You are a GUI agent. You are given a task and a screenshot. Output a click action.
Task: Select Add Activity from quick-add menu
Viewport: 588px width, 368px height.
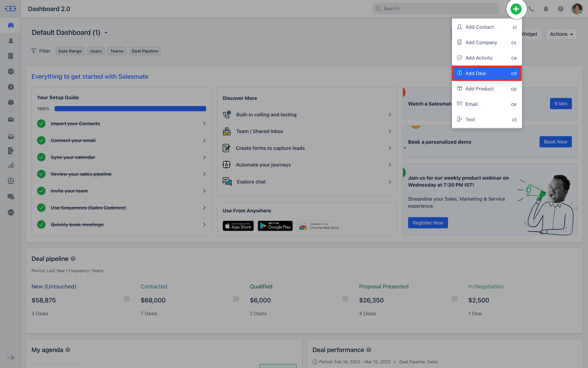pyautogui.click(x=487, y=58)
